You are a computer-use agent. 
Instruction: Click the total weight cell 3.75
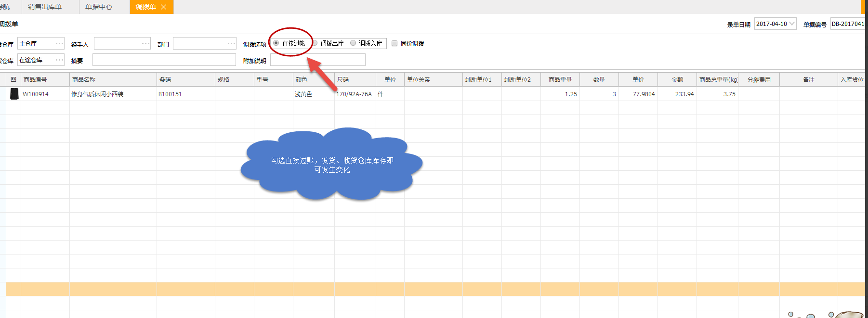[x=718, y=94]
